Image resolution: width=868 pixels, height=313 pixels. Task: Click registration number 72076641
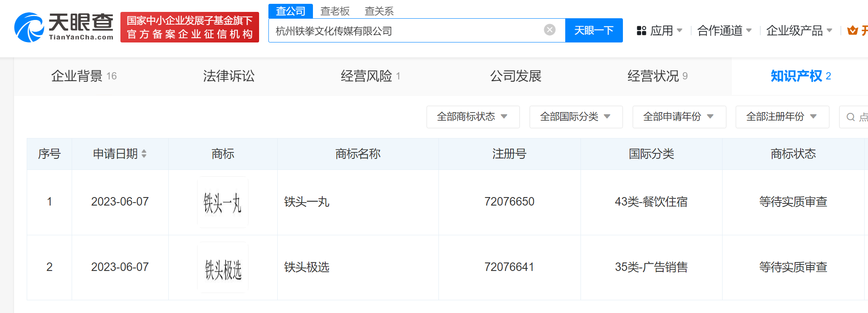click(x=509, y=267)
